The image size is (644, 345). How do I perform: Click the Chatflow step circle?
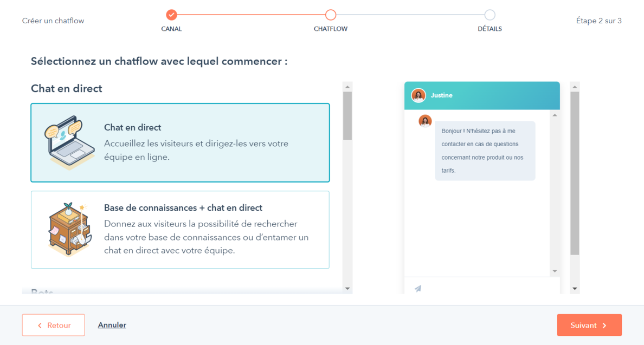(x=331, y=15)
